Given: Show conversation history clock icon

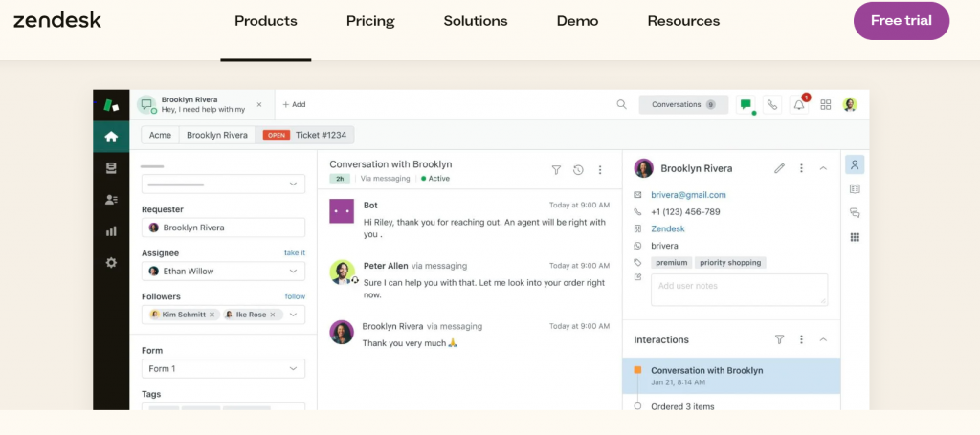Looking at the screenshot, I should coord(578,170).
